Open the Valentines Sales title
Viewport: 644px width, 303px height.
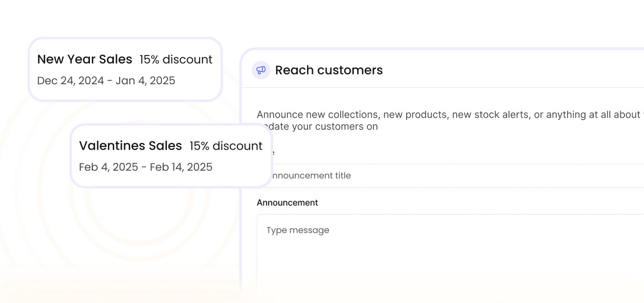130,146
